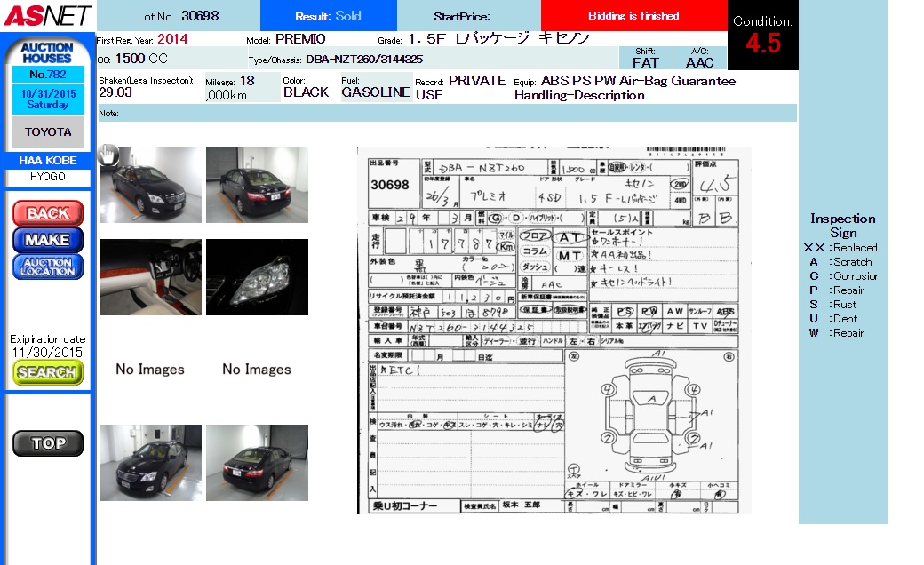This screenshot has height=565, width=924.
Task: Open front-left view car thumbnail
Action: point(150,184)
